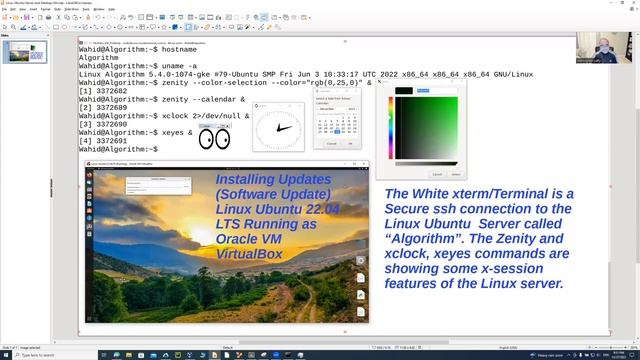Click the zoom in plus button
Viewport: 640px width, 360px height.
626,347
